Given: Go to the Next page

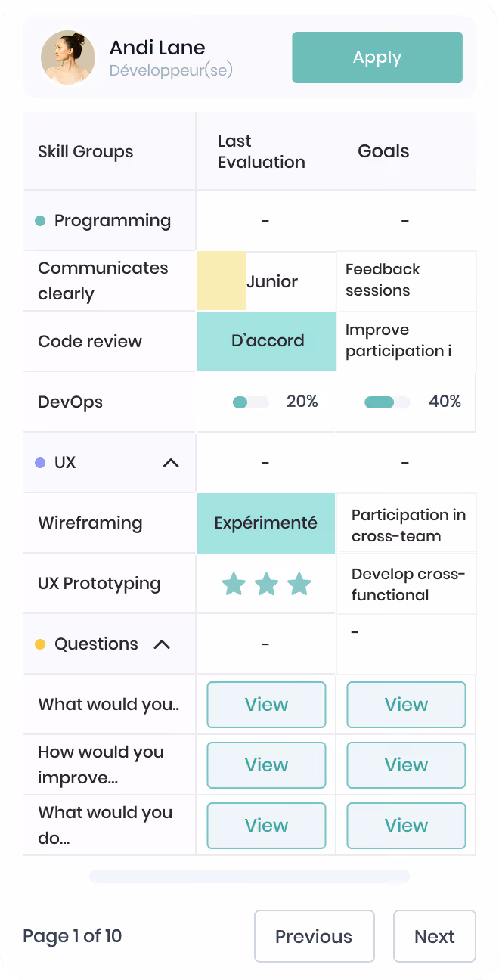Looking at the screenshot, I should coord(435,936).
